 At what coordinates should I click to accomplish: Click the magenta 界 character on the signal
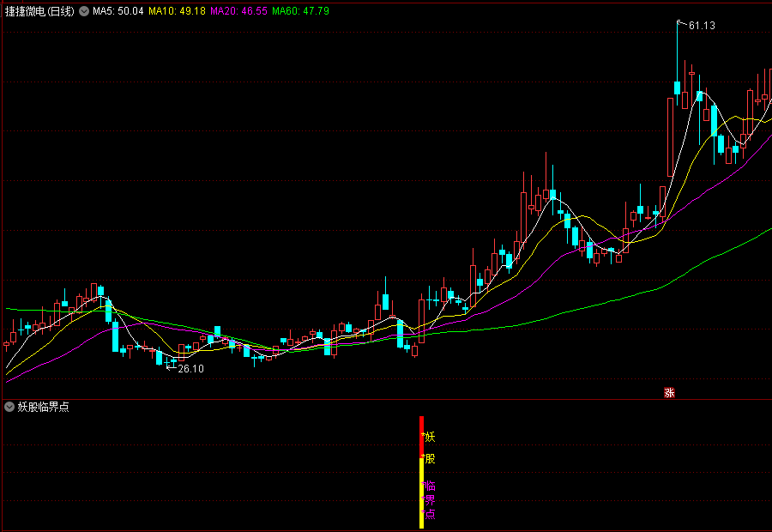[x=430, y=500]
